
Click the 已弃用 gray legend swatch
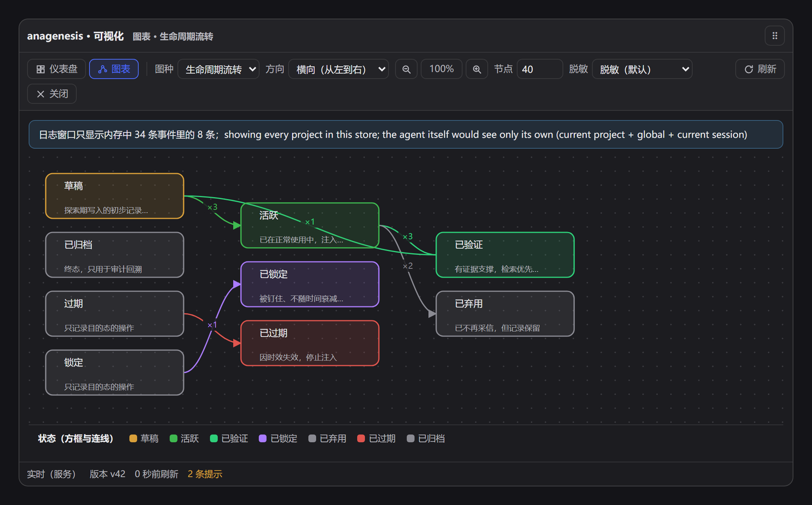(312, 438)
